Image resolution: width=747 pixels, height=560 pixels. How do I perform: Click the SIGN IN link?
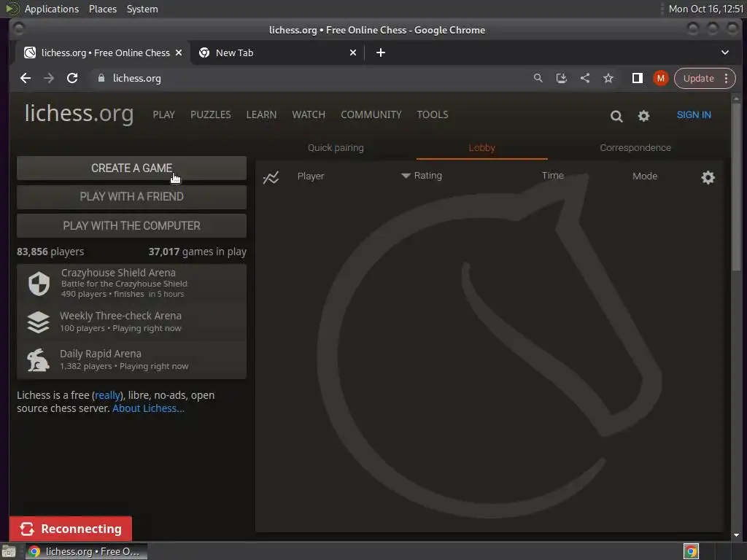pos(694,114)
